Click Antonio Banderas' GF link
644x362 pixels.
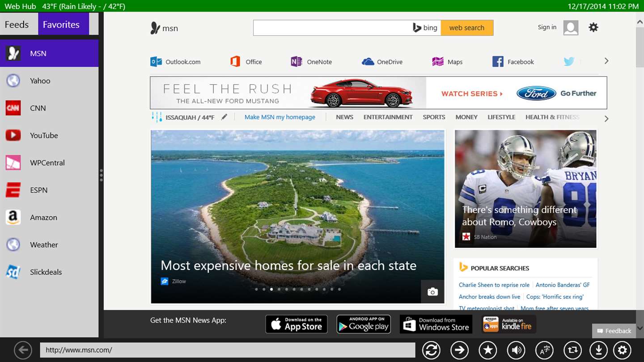(563, 285)
